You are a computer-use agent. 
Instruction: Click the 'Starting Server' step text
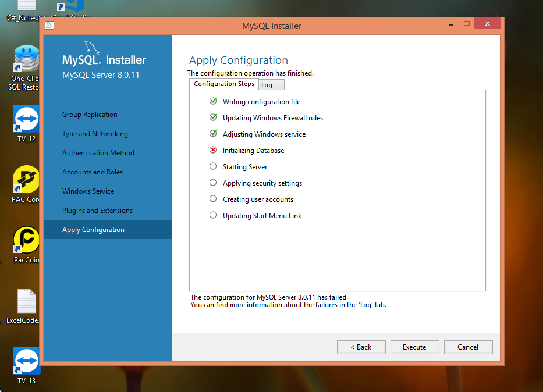pyautogui.click(x=245, y=167)
